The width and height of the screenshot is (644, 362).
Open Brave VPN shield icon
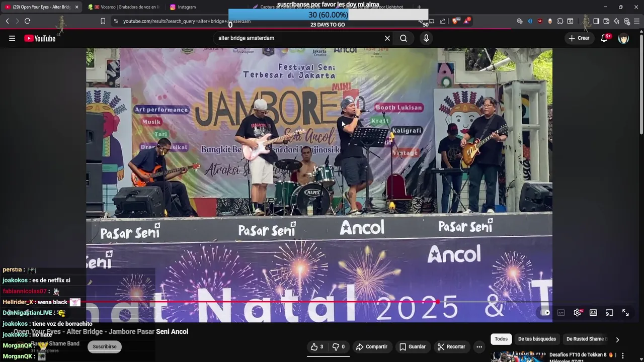tap(627, 21)
